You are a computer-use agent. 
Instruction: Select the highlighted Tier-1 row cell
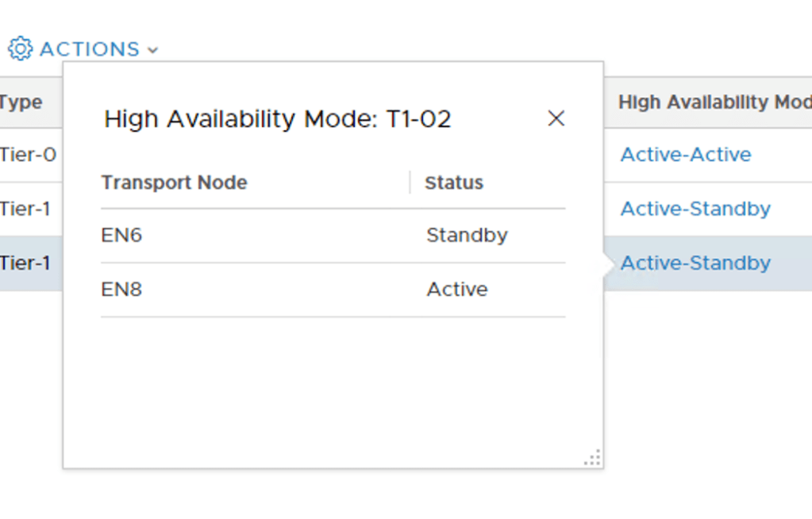[x=25, y=263]
